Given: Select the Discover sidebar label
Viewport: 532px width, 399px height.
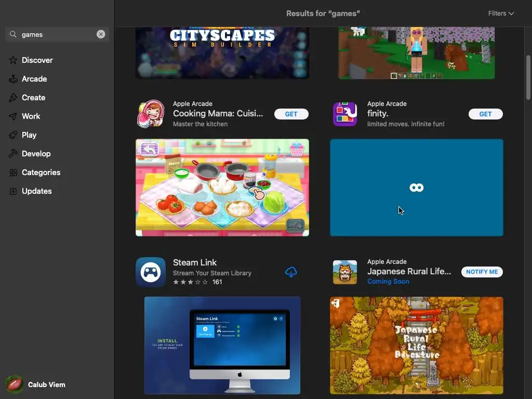Looking at the screenshot, I should pyautogui.click(x=37, y=60).
